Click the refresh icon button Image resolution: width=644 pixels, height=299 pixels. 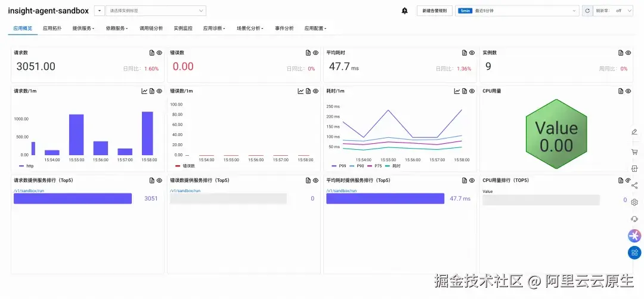tap(587, 11)
